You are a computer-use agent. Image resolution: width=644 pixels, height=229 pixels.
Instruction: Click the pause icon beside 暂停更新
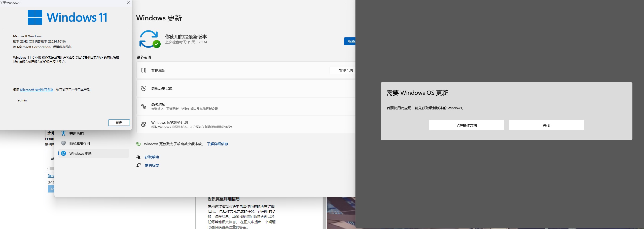click(x=144, y=70)
